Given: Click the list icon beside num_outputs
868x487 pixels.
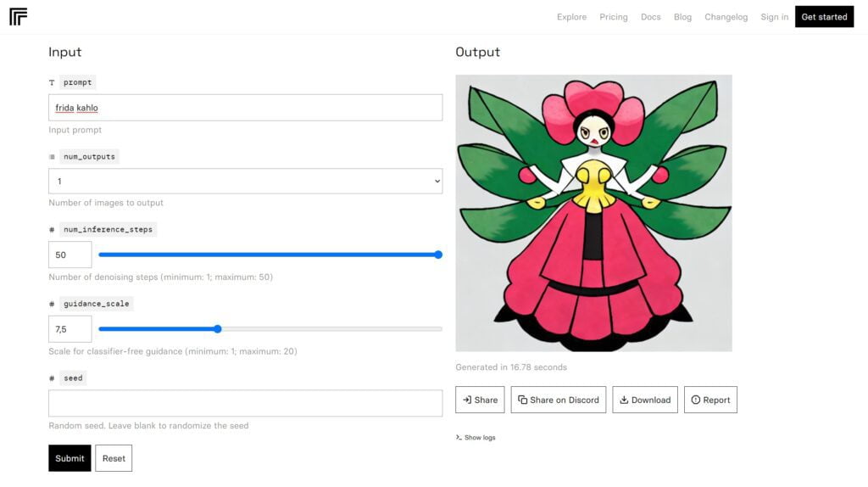Looking at the screenshot, I should click(x=52, y=157).
